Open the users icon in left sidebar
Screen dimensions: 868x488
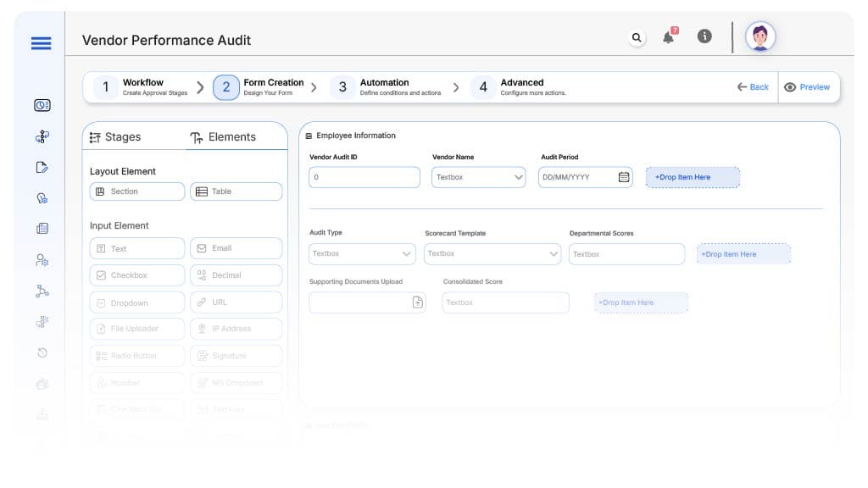click(42, 260)
